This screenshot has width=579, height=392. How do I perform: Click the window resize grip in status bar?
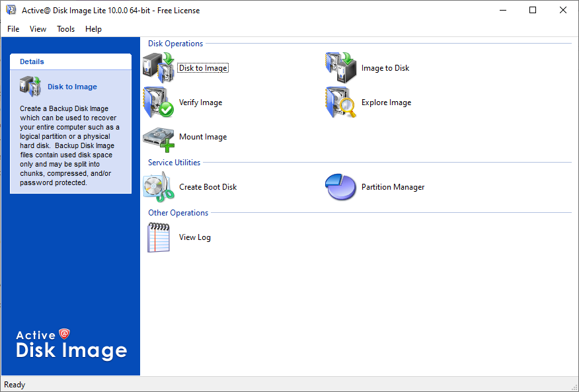(x=574, y=387)
